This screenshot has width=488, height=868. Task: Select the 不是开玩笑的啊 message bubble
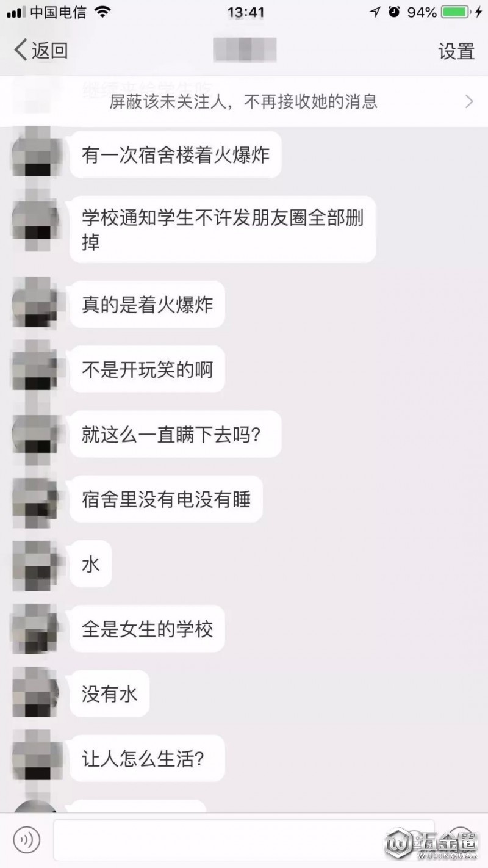tap(147, 369)
